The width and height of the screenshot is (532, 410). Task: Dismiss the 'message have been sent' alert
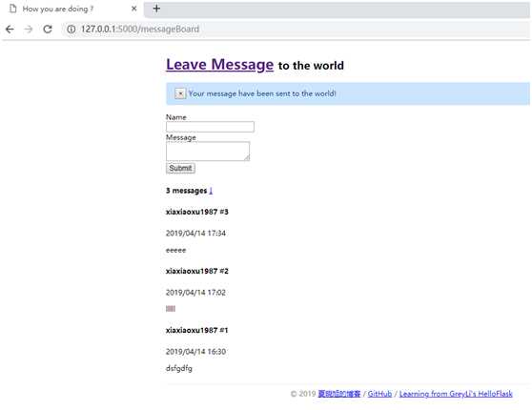pyautogui.click(x=180, y=93)
